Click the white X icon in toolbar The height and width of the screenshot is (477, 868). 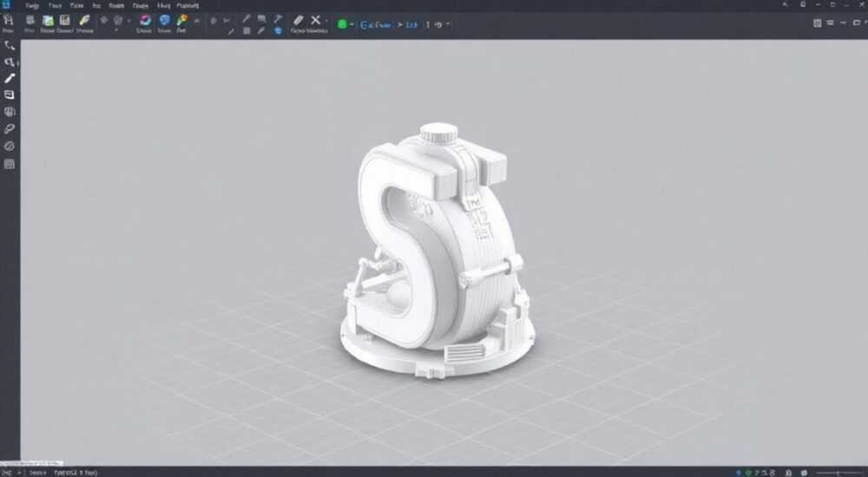tap(316, 21)
